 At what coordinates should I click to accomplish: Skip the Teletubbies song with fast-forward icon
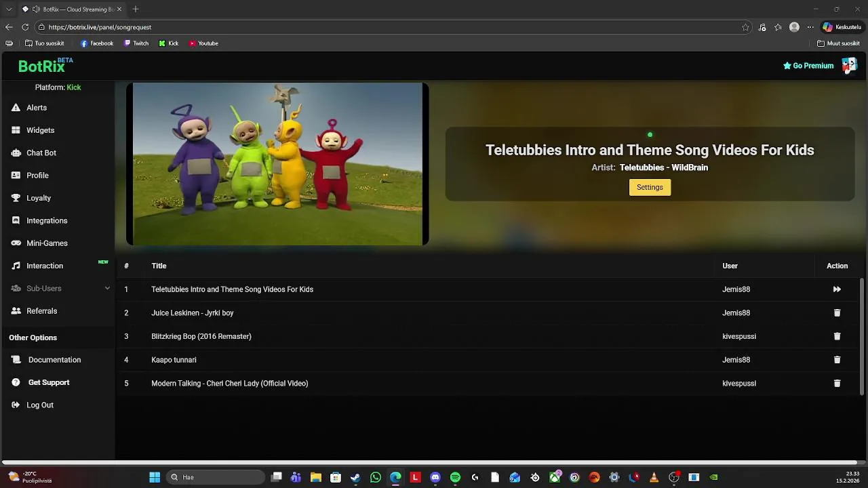point(837,289)
